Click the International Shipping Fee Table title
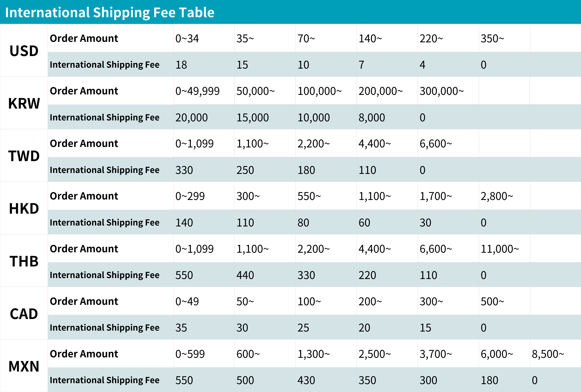 [109, 12]
